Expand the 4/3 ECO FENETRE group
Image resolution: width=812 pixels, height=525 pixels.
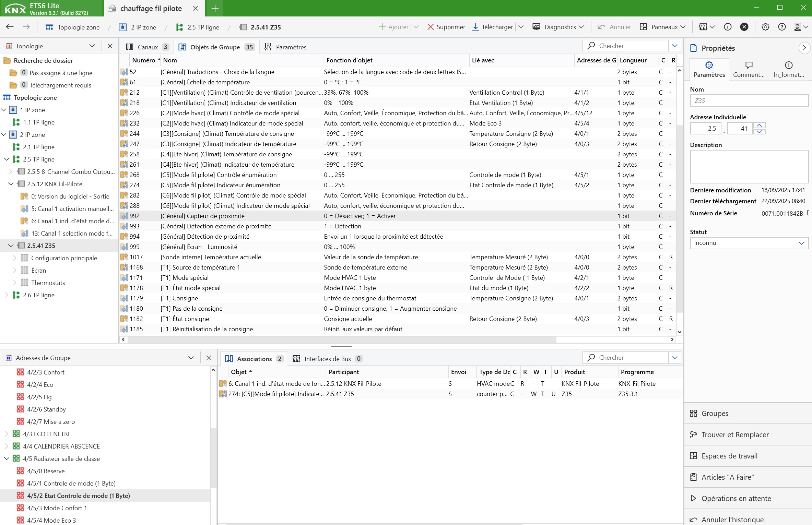[x=7, y=434]
